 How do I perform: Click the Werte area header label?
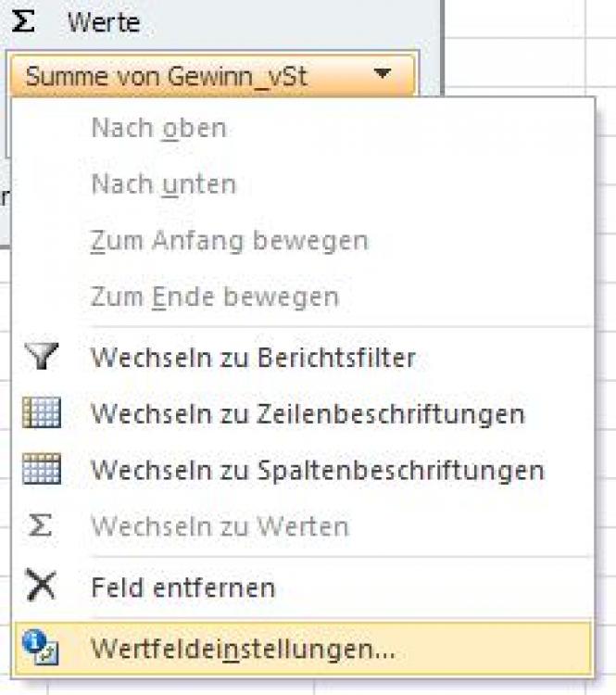[x=103, y=23]
